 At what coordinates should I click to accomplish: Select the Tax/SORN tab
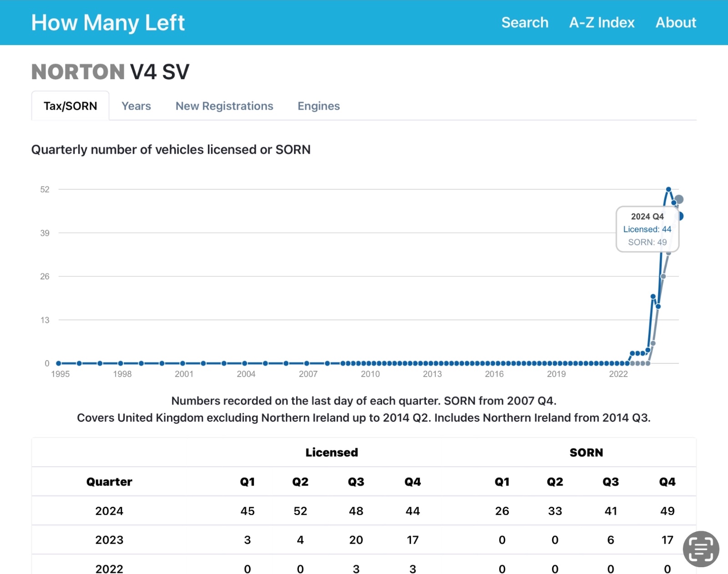(71, 106)
